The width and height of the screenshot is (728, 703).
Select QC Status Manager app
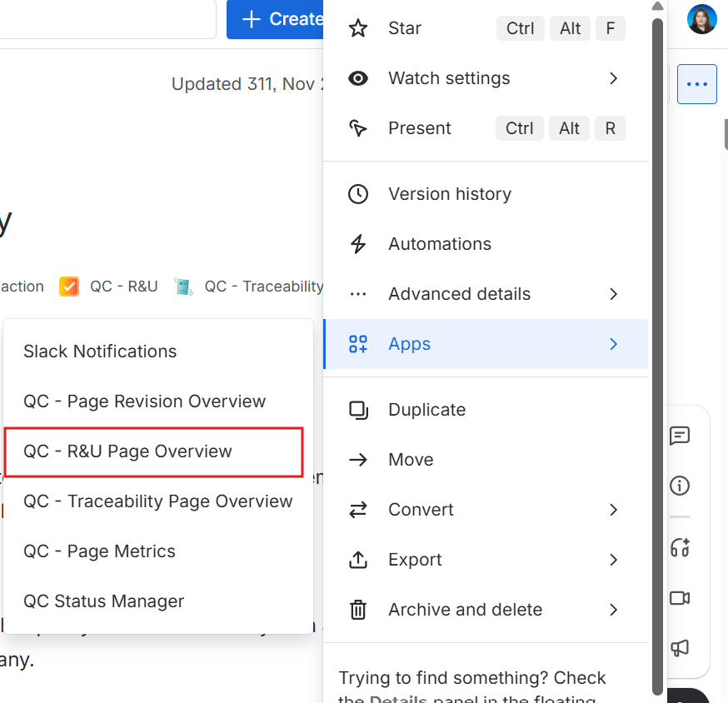click(104, 601)
